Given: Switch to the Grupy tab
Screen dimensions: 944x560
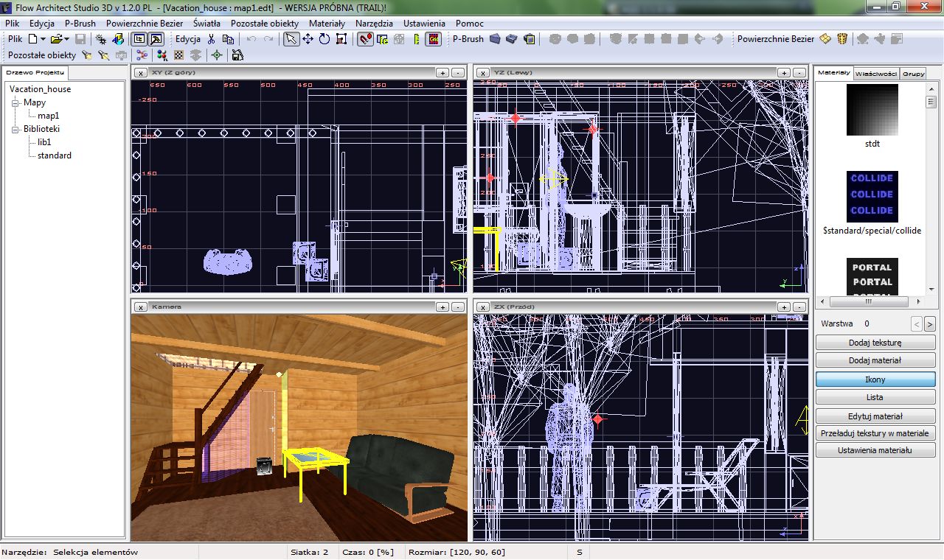Looking at the screenshot, I should (x=913, y=73).
